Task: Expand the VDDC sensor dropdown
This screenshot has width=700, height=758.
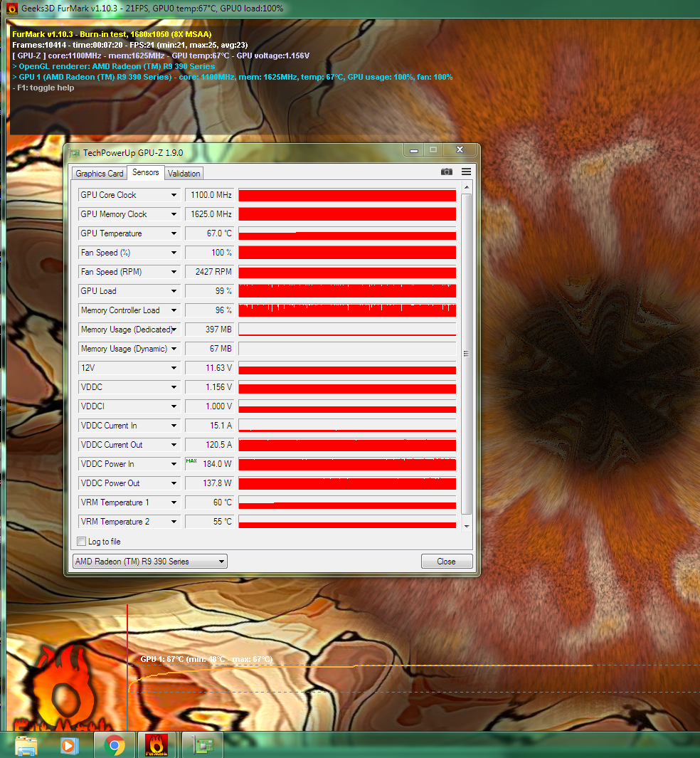Action: point(174,387)
